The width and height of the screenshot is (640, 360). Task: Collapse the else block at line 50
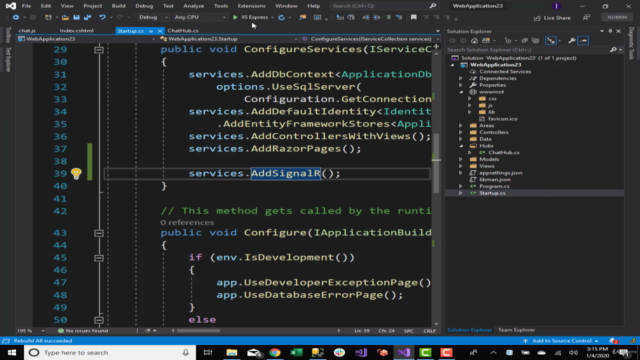tap(99, 320)
